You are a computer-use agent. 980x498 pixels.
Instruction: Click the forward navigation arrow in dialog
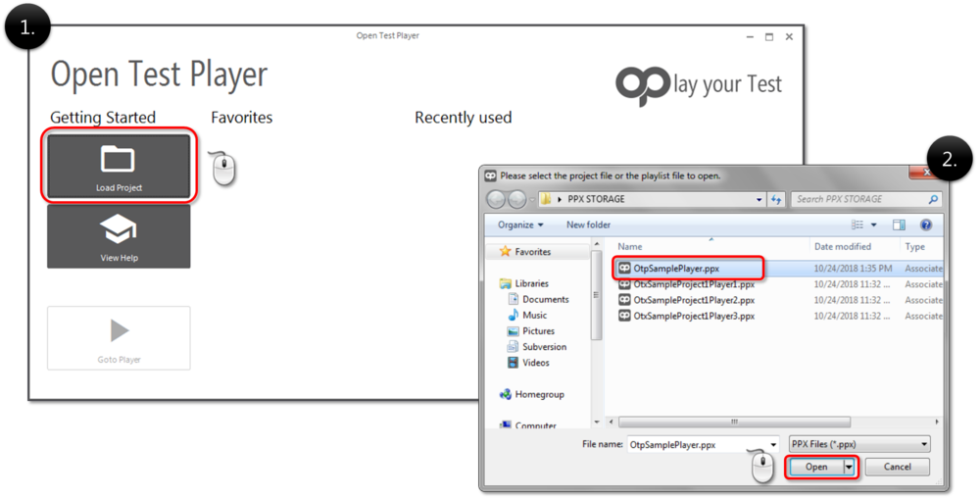[x=516, y=199]
